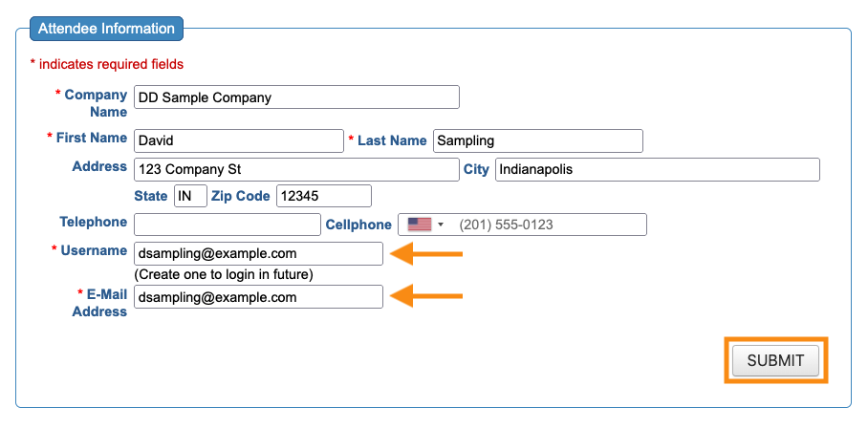The height and width of the screenshot is (429, 868).
Task: Open the cellphone country code dropdown arrow
Action: point(441,225)
